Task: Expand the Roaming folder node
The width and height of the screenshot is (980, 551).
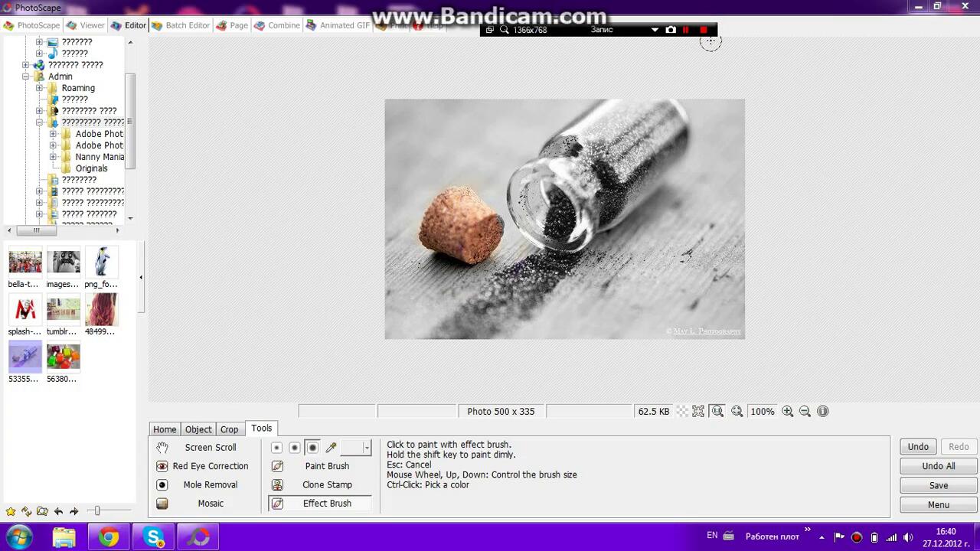Action: 39,88
